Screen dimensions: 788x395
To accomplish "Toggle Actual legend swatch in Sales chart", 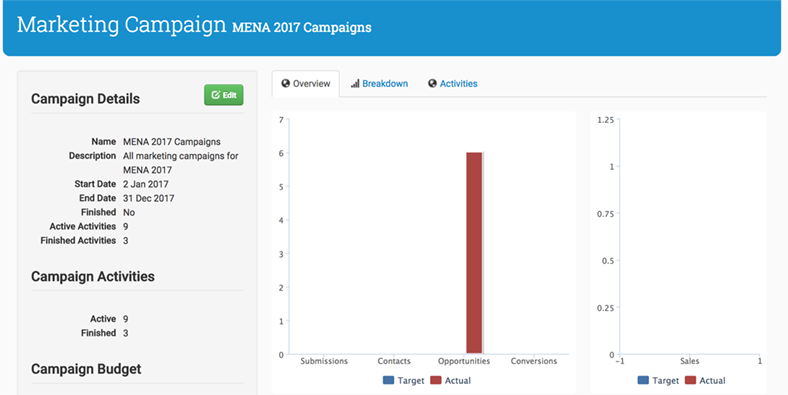I will coord(692,380).
